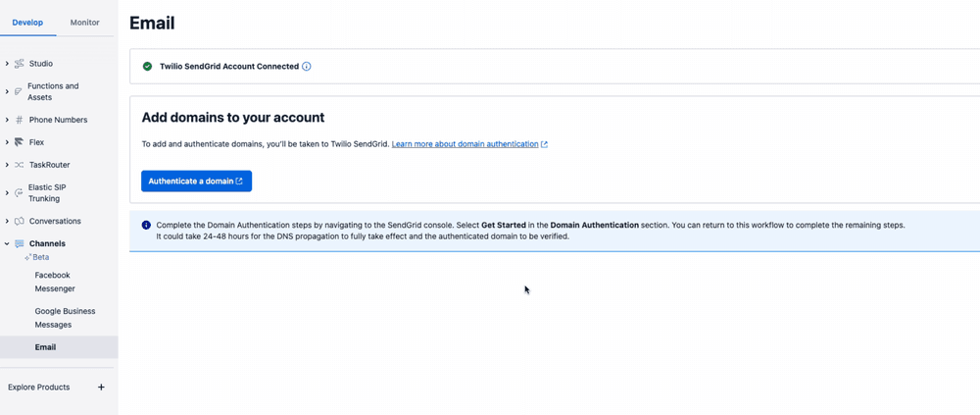Viewport: 980px width, 415px height.
Task: Open Learn more about domain authentication link
Action: click(x=465, y=144)
